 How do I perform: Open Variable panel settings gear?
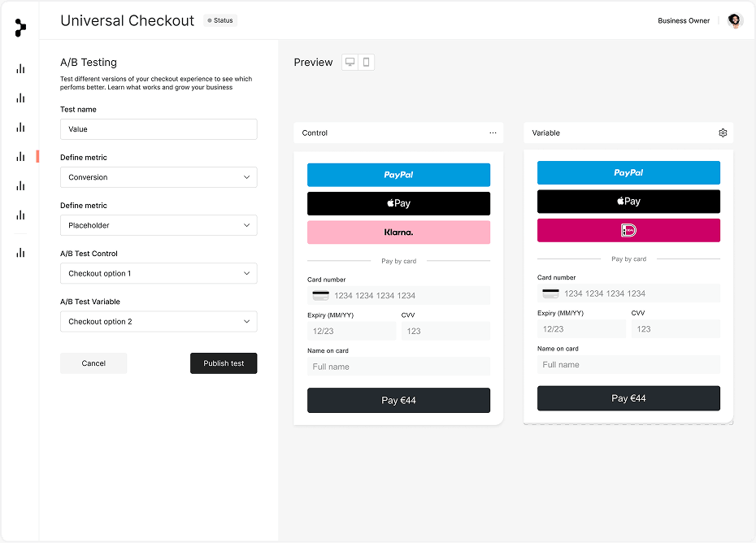pos(723,132)
